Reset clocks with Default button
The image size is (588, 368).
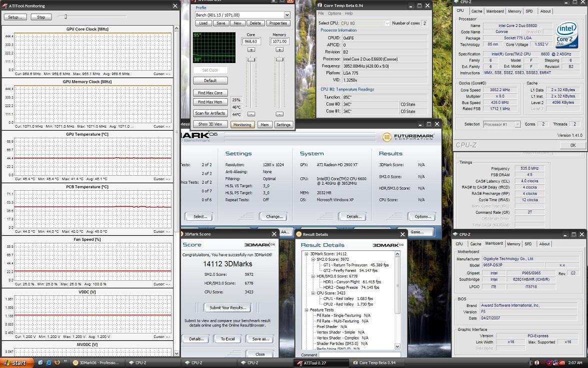[x=210, y=81]
